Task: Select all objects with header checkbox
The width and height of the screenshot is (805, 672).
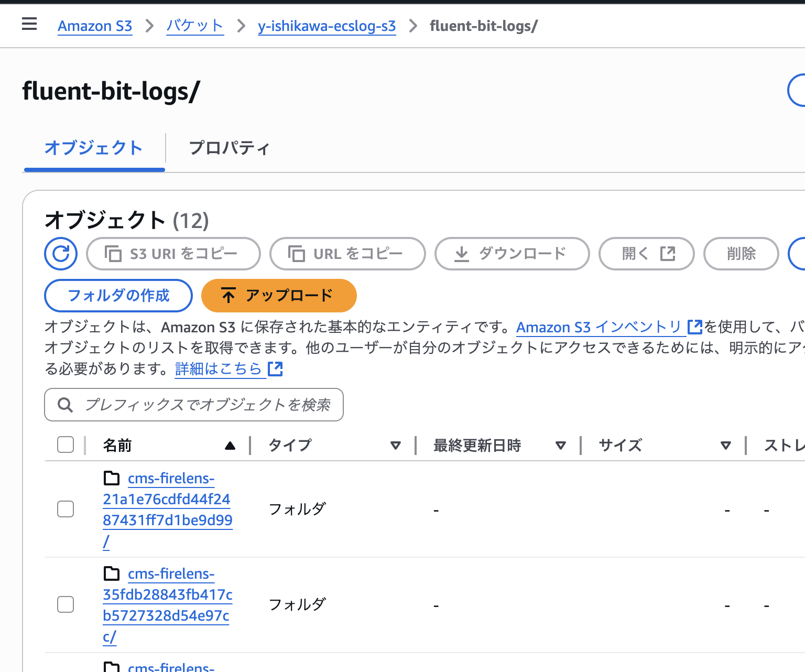Action: click(66, 445)
